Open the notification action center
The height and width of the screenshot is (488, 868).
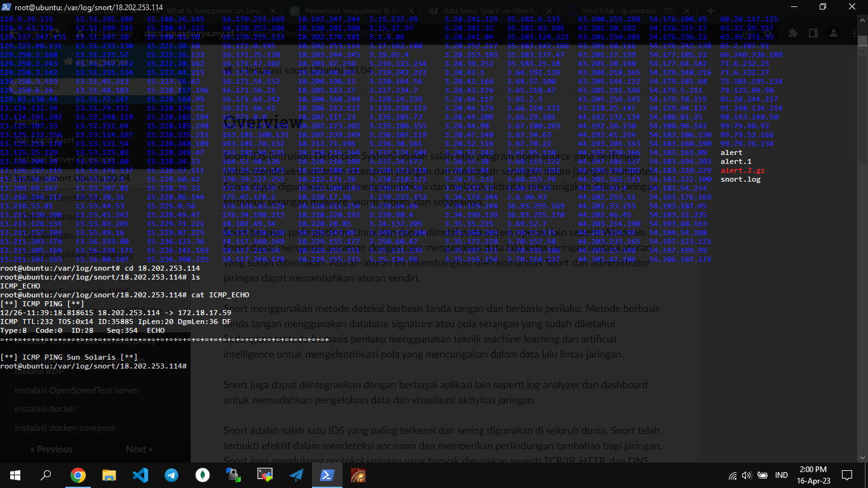point(846,475)
